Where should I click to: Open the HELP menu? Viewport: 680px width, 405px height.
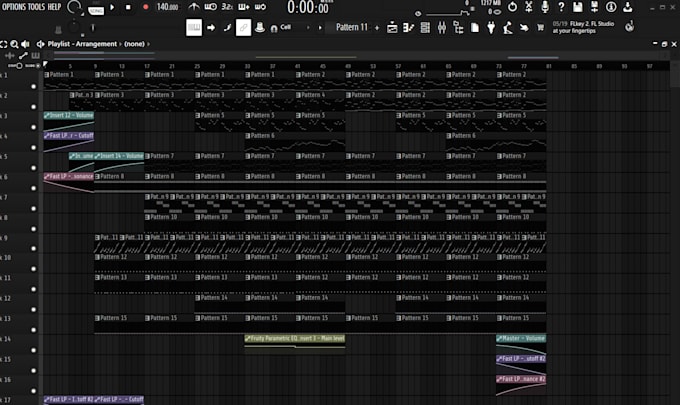tap(54, 7)
